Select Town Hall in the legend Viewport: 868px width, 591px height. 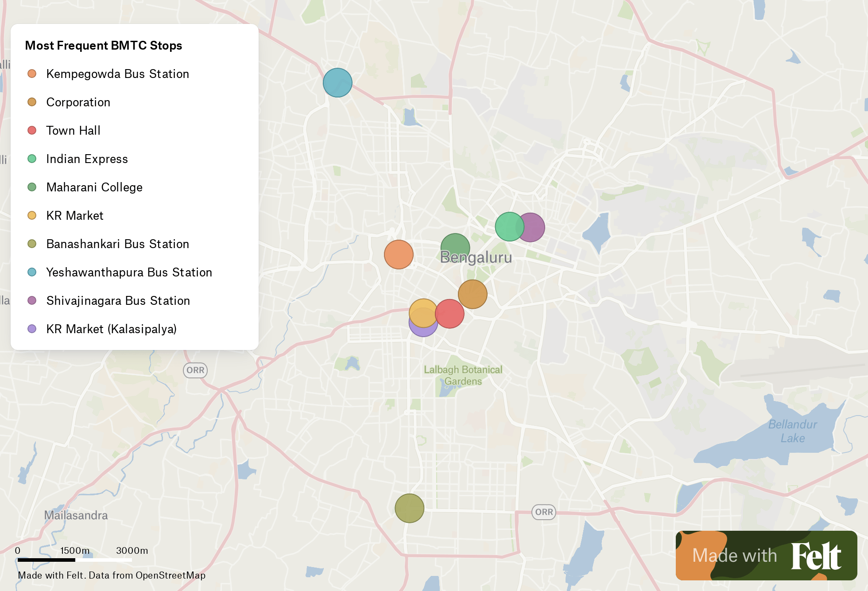click(x=73, y=131)
